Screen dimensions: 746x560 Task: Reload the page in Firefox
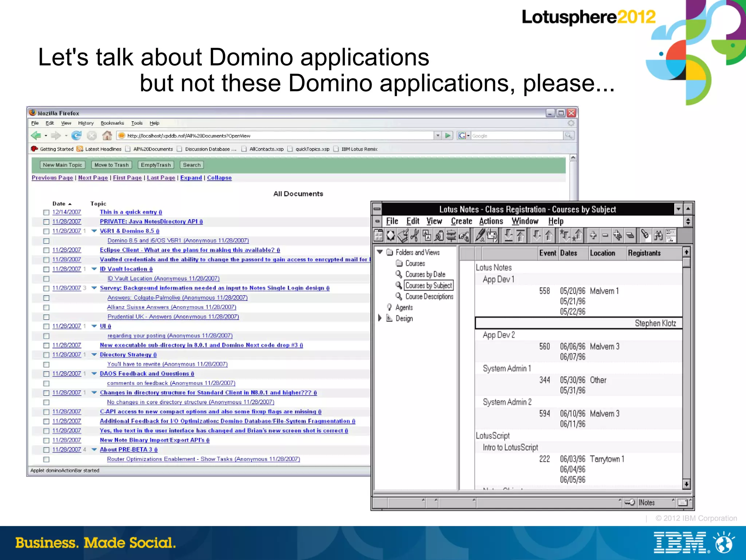tap(76, 136)
